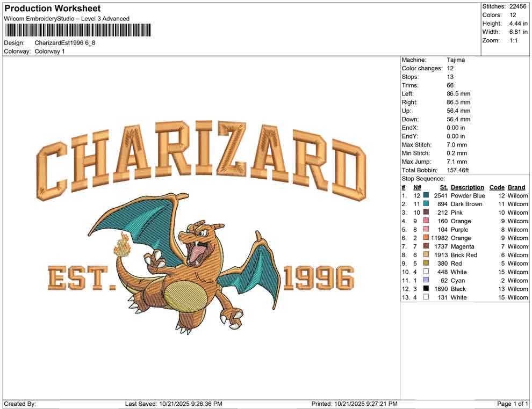
Task: Click the 1996 embroidered text
Action: pos(319,278)
